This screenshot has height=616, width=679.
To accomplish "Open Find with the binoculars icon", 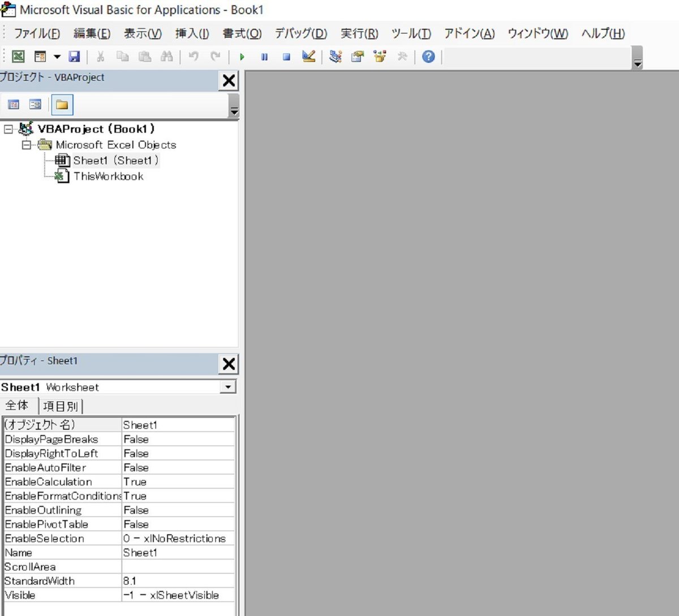I will click(167, 57).
